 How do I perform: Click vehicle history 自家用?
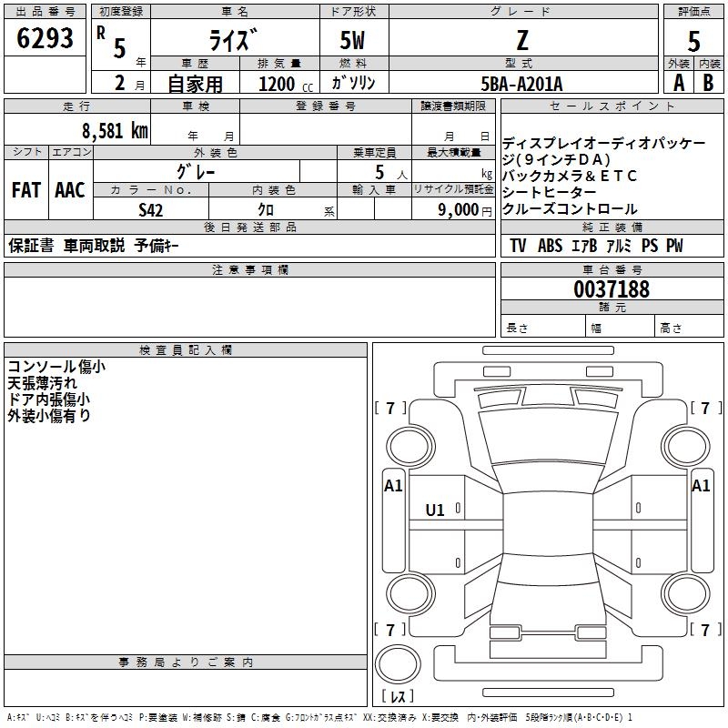(x=195, y=84)
